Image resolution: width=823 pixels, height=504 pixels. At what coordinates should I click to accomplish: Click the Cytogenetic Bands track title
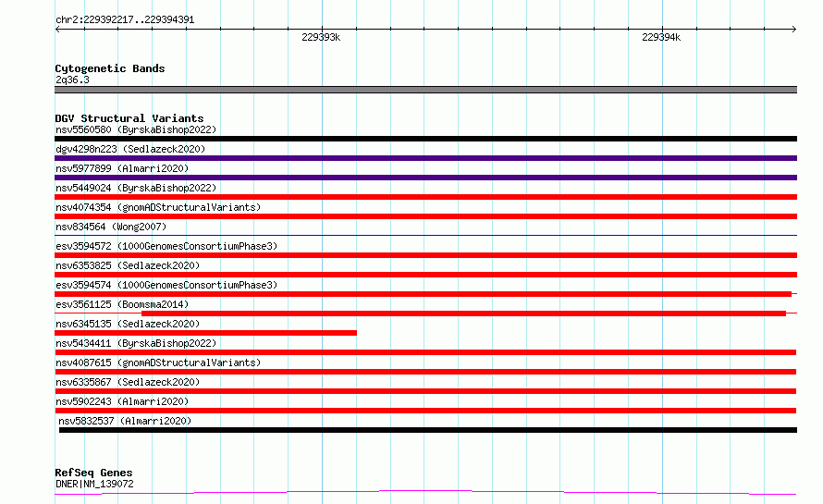pyautogui.click(x=110, y=68)
